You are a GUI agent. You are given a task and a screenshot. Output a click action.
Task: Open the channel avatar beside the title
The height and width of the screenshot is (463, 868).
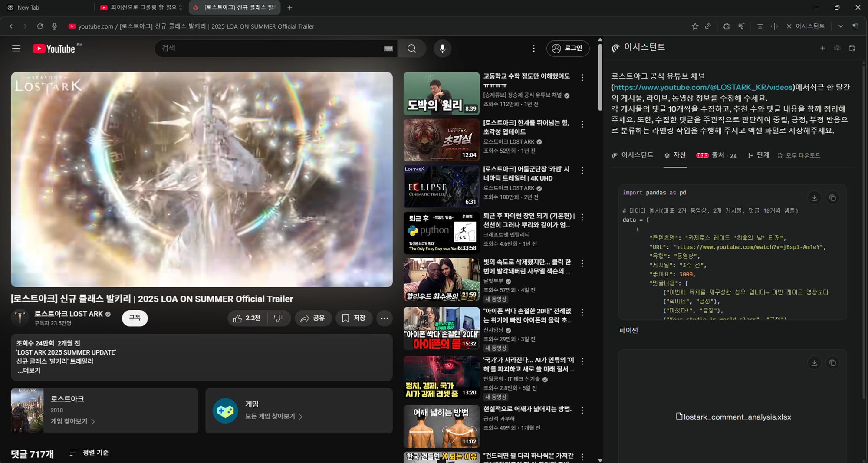pyautogui.click(x=20, y=318)
